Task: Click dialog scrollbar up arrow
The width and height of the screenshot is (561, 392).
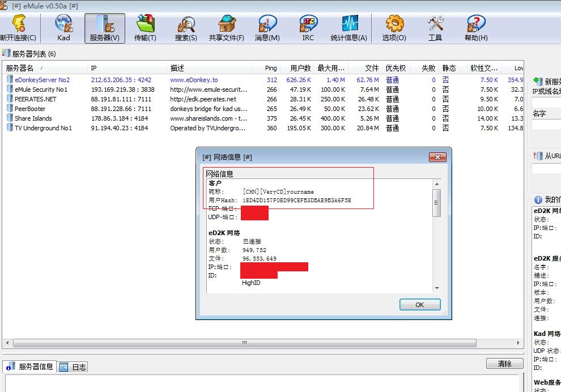Action: [436, 184]
